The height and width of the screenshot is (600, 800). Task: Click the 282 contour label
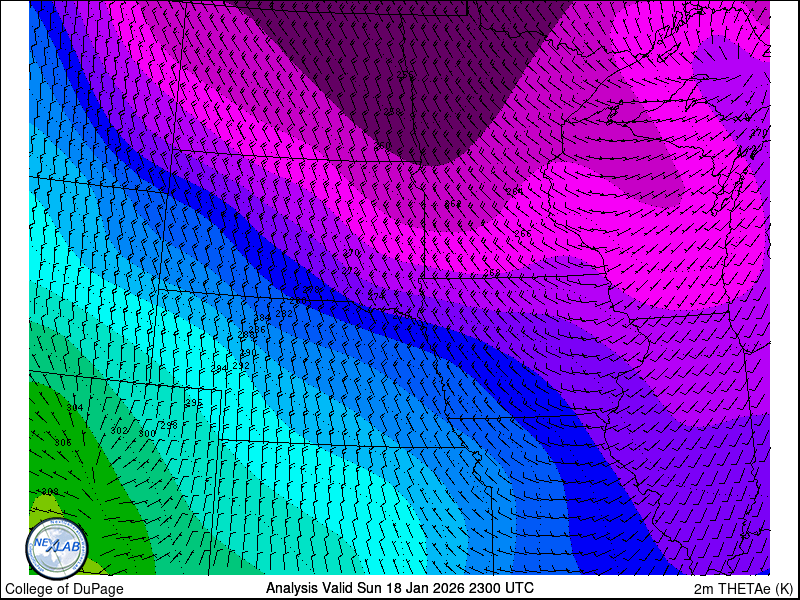284,314
